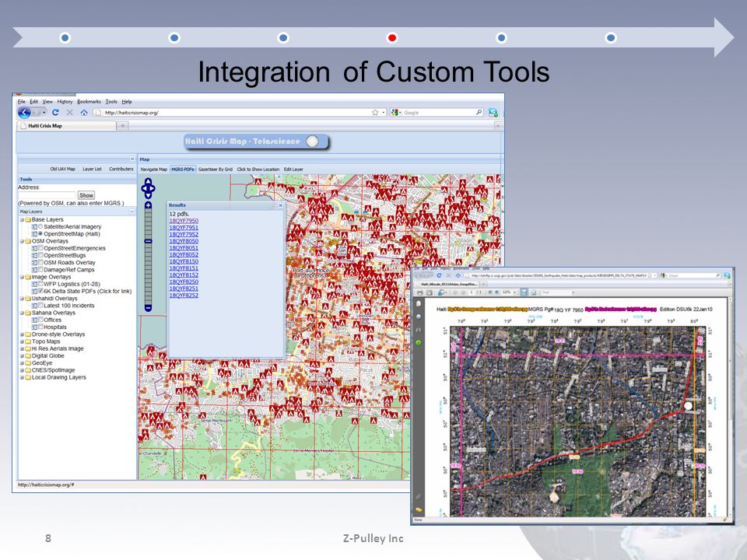Click the save icon in PDF viewer toolbar
Viewport: 747px width, 560px height.
pyautogui.click(x=430, y=292)
